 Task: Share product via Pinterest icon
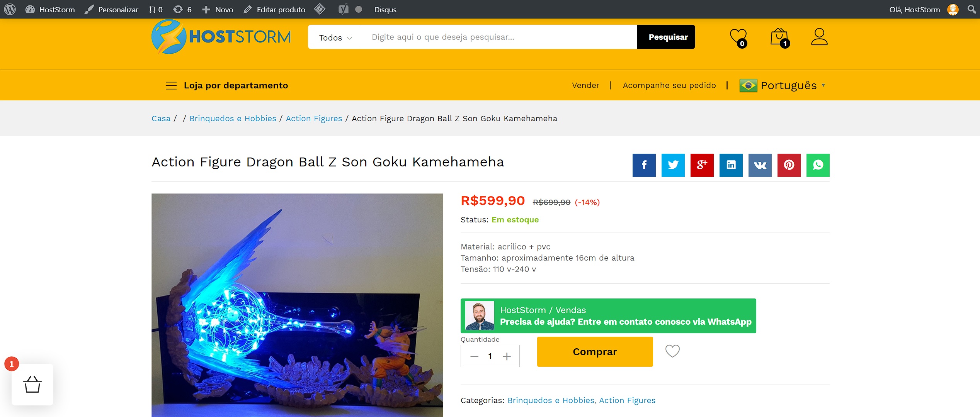click(789, 165)
